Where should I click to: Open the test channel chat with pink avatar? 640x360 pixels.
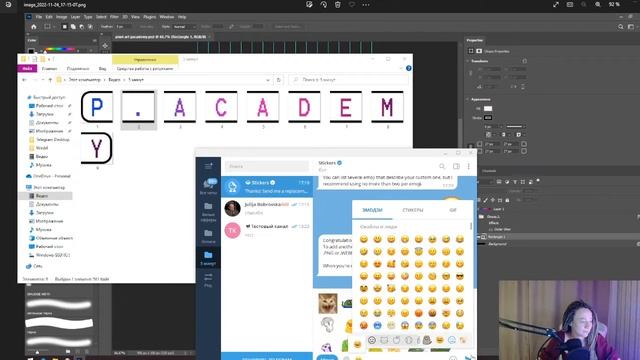(267, 230)
